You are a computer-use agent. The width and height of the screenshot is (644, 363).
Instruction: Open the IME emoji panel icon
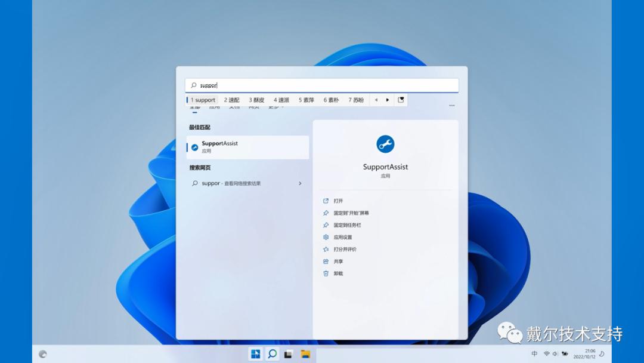point(401,100)
